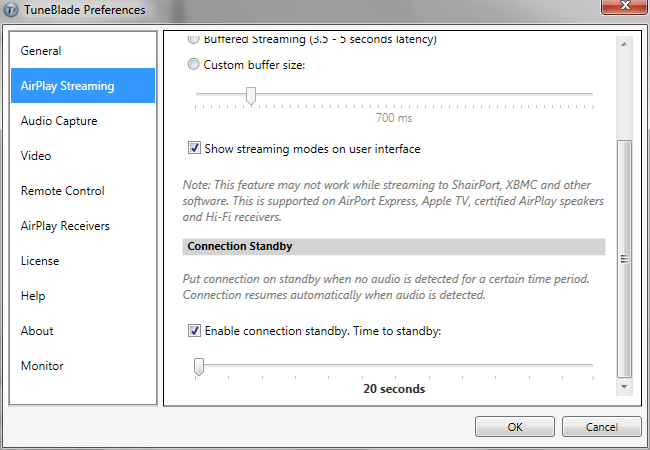Click the time to standby slider handle

199,367
